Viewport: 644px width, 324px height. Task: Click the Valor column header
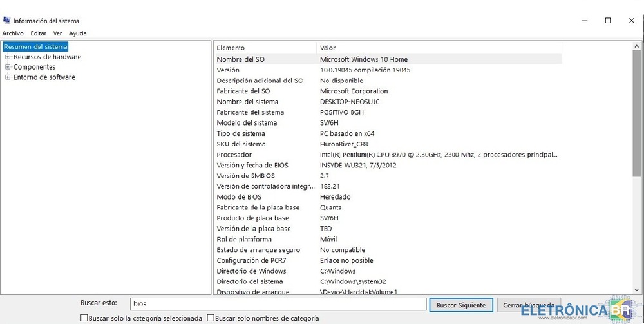(438, 48)
